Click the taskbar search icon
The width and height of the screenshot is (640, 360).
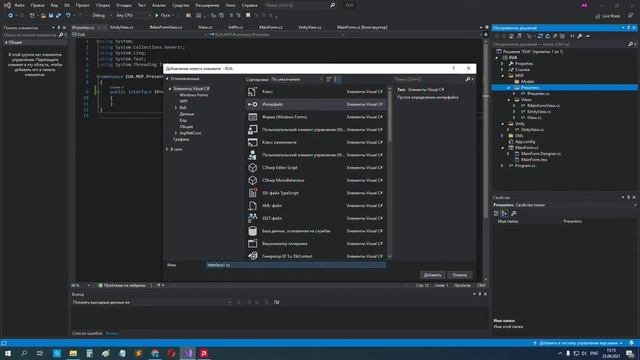[24, 353]
